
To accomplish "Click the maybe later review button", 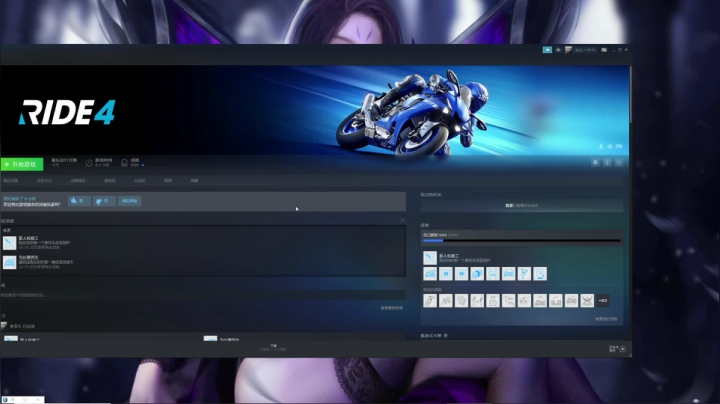I will (x=129, y=201).
